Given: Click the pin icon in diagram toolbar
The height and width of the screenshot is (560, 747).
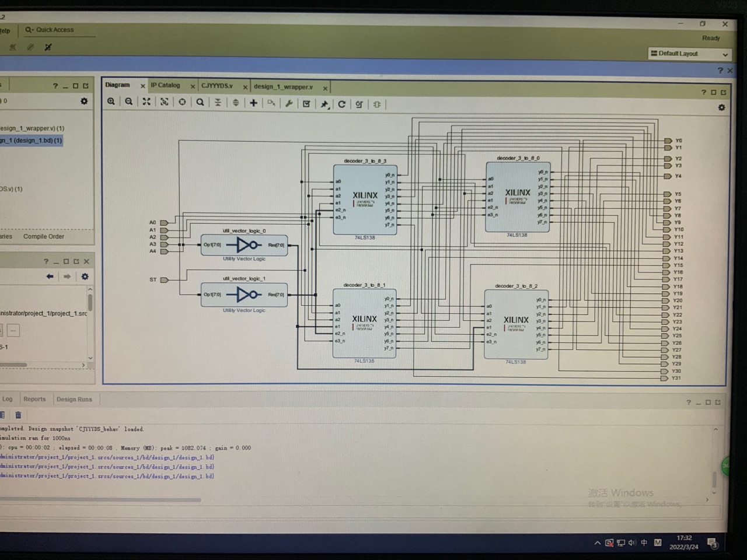Looking at the screenshot, I should [324, 104].
